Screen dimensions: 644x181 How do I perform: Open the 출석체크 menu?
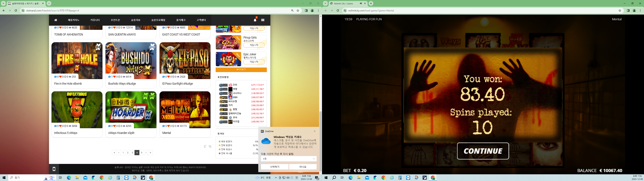click(x=181, y=20)
